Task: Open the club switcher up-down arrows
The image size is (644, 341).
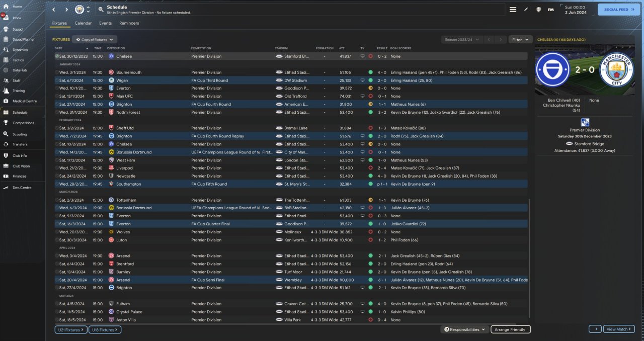Action: tap(89, 10)
